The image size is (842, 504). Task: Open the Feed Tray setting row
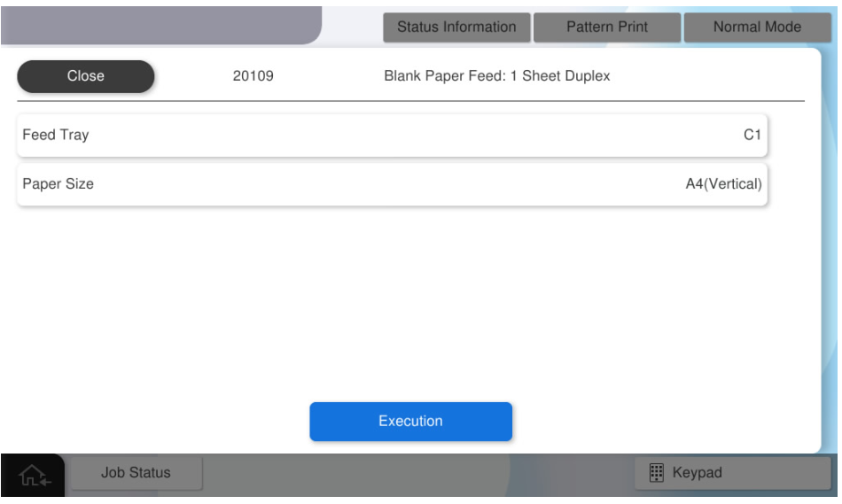(x=391, y=136)
